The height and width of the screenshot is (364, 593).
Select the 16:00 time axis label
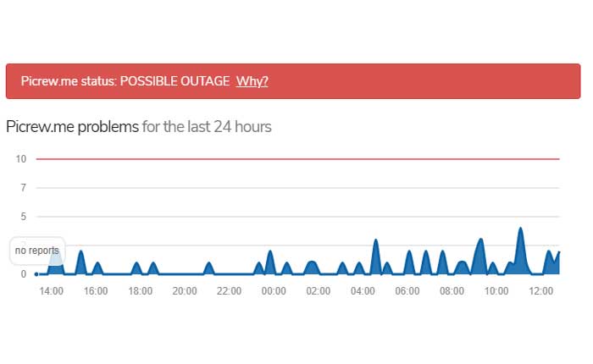(96, 291)
